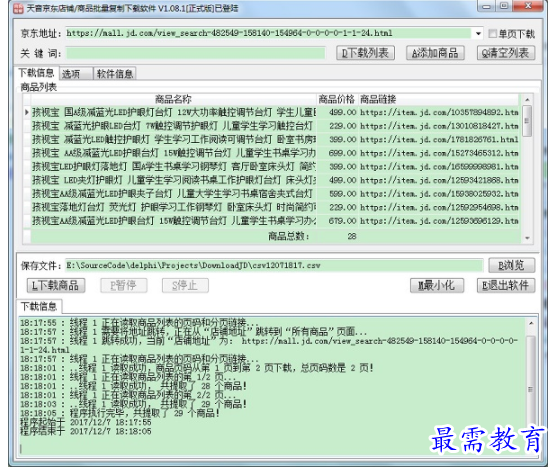Click the row indicator arrow of first row
The height and width of the screenshot is (471, 553).
(x=27, y=113)
